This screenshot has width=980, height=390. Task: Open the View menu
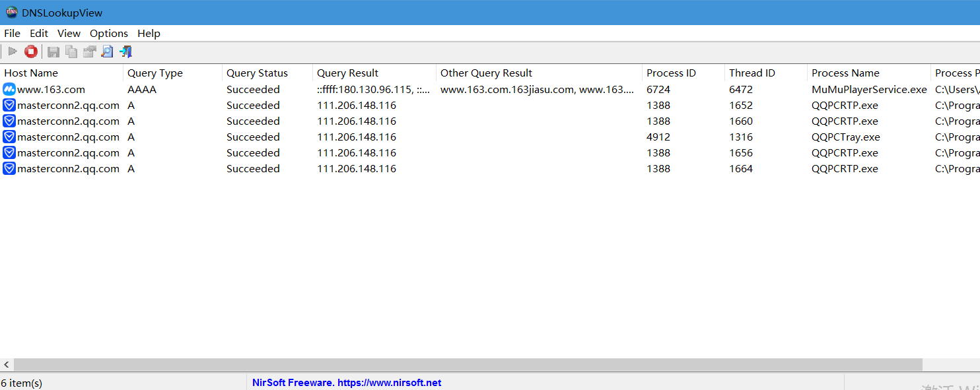pyautogui.click(x=69, y=33)
